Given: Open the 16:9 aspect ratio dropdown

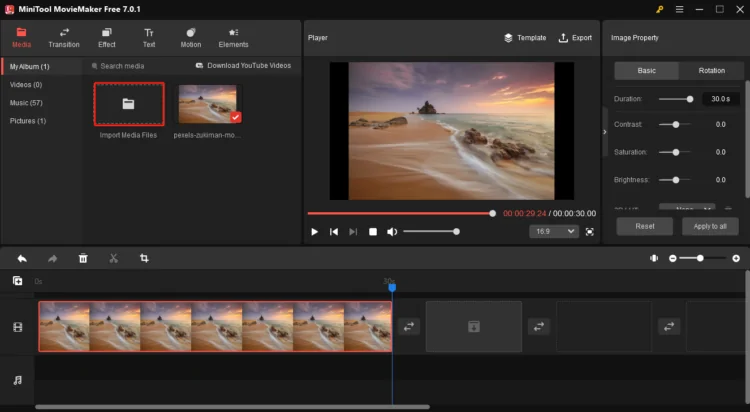Looking at the screenshot, I should (553, 231).
